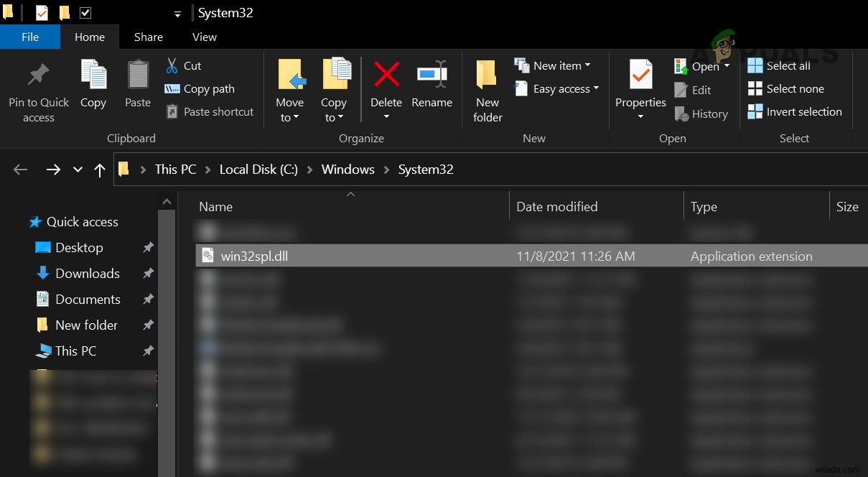Open the File menu
The width and height of the screenshot is (868, 477).
[30, 37]
